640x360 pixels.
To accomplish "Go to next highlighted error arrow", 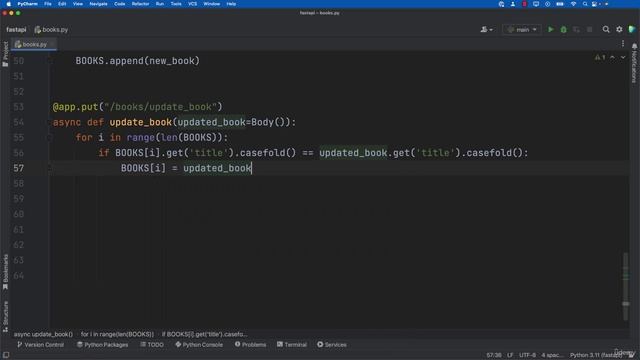I will click(x=623, y=57).
